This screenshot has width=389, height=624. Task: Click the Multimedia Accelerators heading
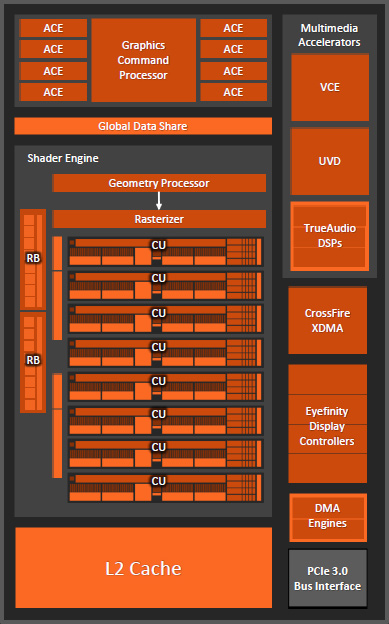click(329, 35)
